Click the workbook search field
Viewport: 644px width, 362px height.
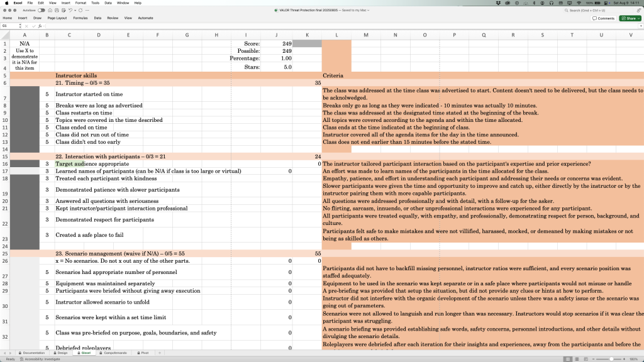coord(599,10)
